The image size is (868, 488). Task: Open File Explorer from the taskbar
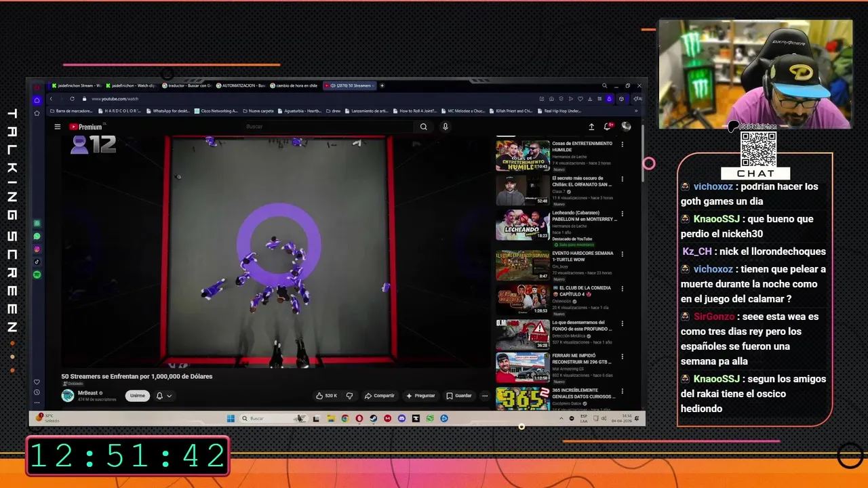[330, 418]
